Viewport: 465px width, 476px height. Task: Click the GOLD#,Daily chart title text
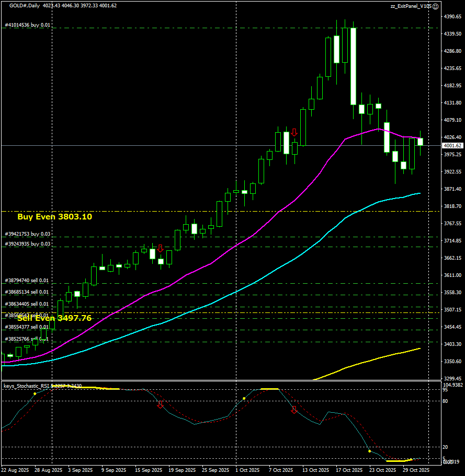pos(24,5)
